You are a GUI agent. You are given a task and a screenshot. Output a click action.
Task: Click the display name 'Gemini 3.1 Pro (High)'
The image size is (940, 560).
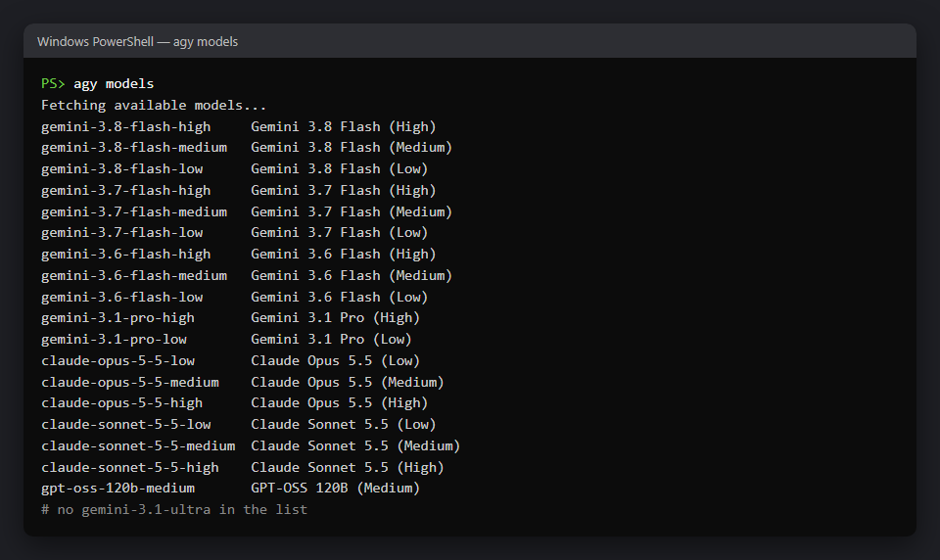coord(335,318)
